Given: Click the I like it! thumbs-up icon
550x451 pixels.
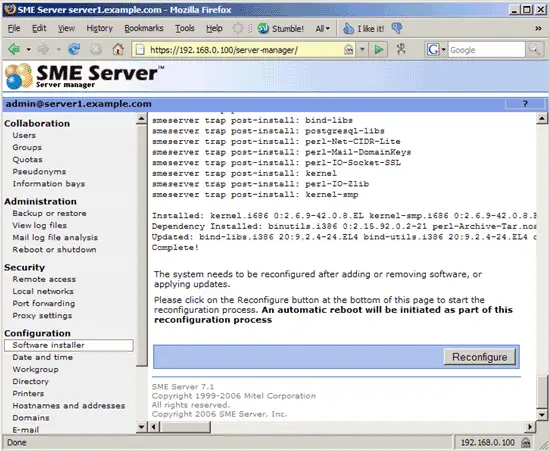Looking at the screenshot, I should coord(348,28).
